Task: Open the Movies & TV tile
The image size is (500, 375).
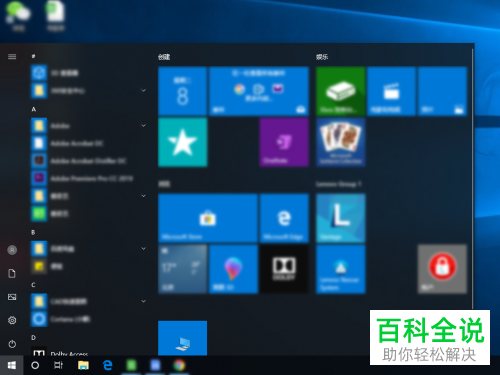Action: 391,91
